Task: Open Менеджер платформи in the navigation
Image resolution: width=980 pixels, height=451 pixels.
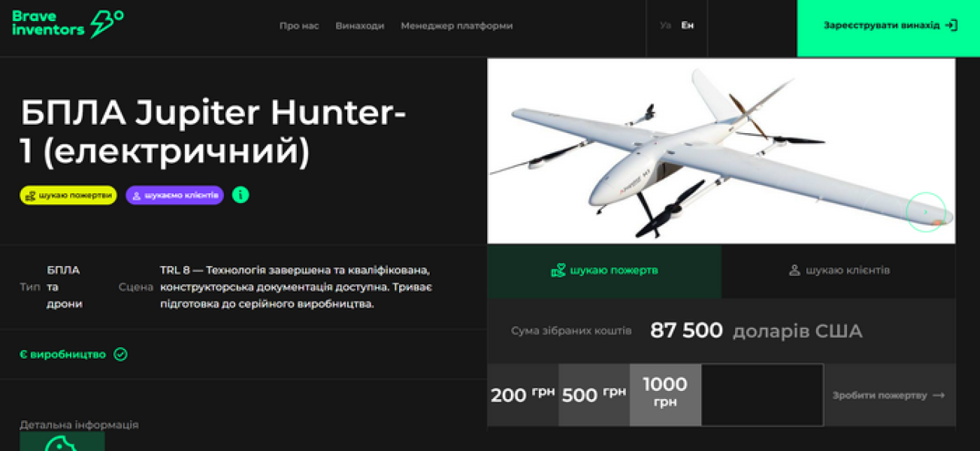Action: coord(457,26)
